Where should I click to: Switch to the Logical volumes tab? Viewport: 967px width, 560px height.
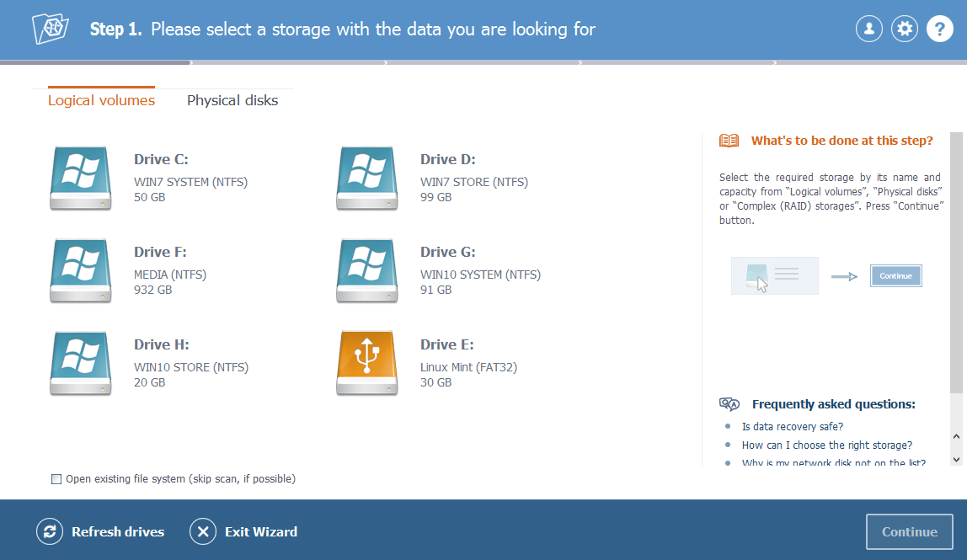pyautogui.click(x=101, y=101)
